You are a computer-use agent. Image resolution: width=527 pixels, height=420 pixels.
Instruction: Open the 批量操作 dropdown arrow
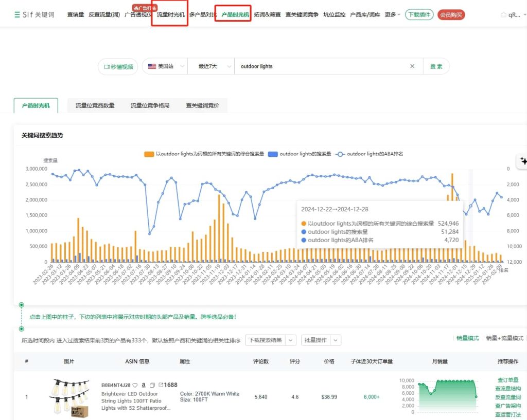[x=336, y=340]
